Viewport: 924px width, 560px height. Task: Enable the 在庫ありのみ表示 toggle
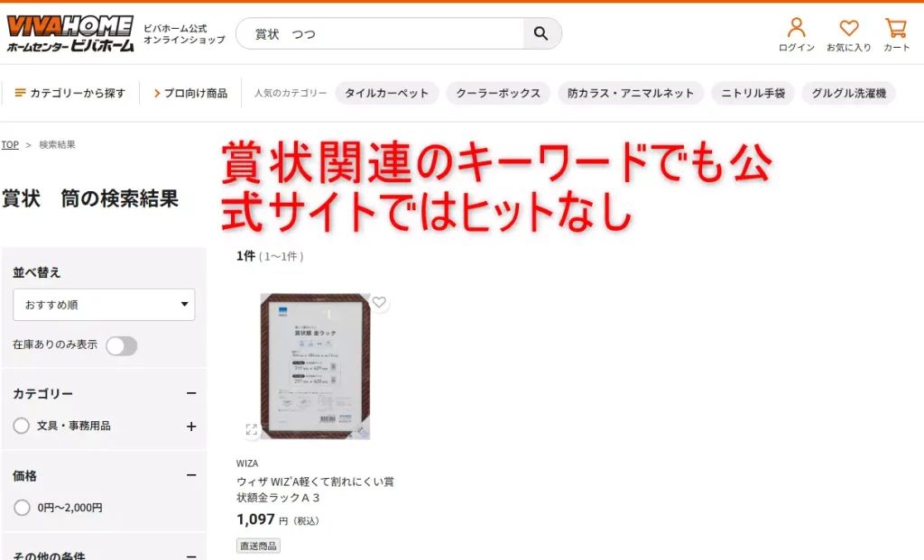(x=122, y=345)
